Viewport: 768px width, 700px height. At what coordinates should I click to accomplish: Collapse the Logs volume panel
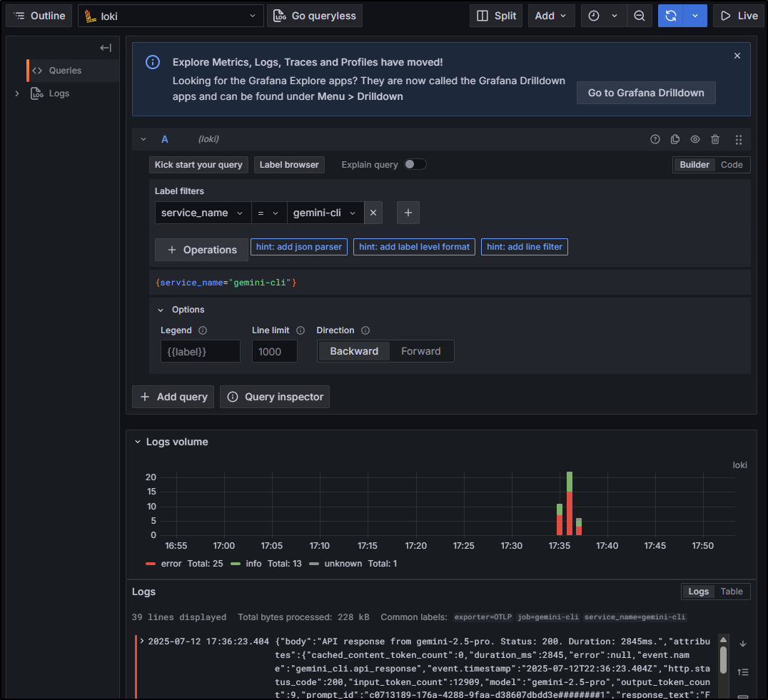click(138, 442)
